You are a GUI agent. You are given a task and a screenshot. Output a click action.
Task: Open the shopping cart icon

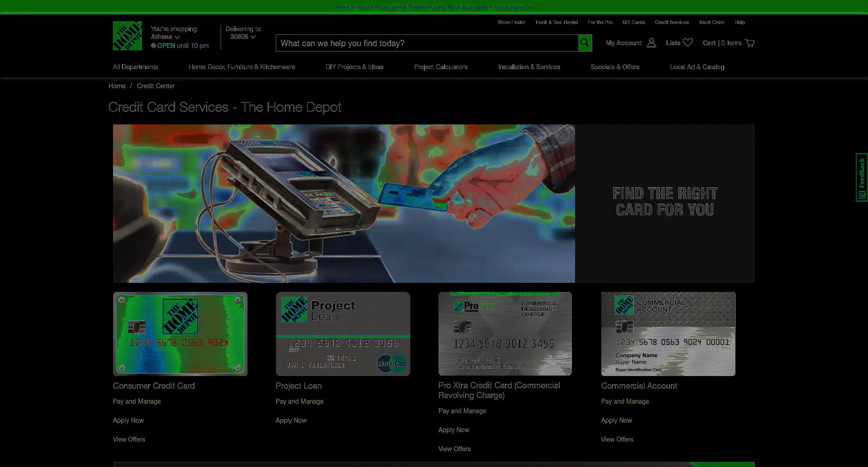pyautogui.click(x=750, y=43)
